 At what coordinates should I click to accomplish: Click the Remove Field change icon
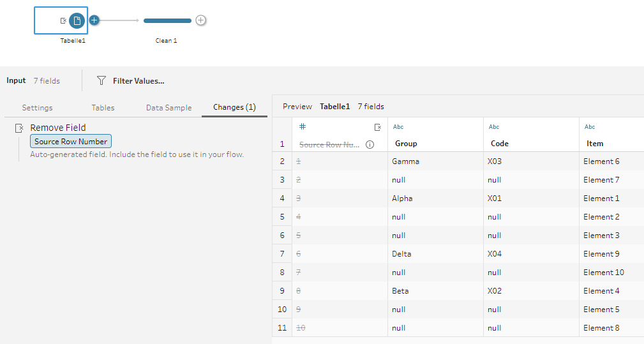coord(19,128)
